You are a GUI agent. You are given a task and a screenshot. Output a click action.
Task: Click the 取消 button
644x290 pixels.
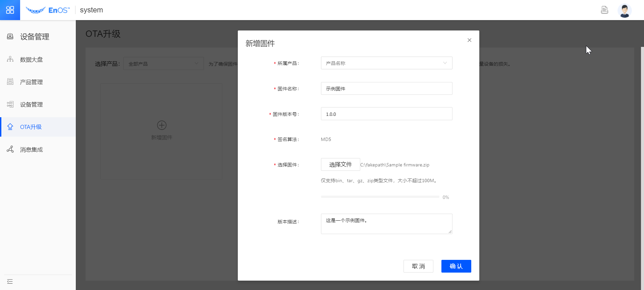click(418, 266)
